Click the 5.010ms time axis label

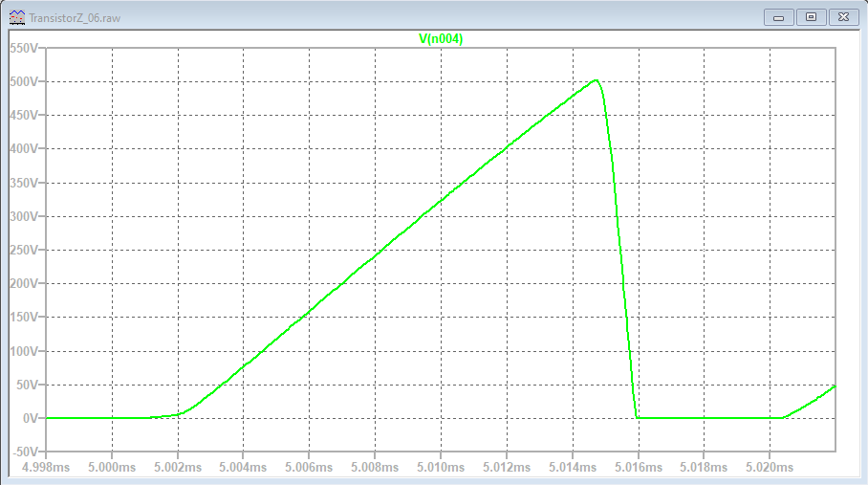tap(441, 468)
